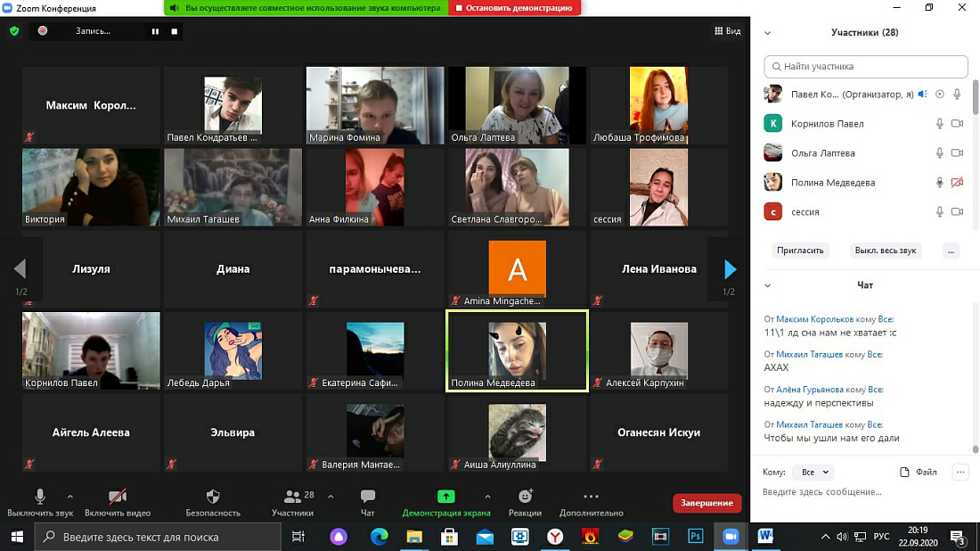Click the Пригласить (Invite) button

tap(799, 251)
